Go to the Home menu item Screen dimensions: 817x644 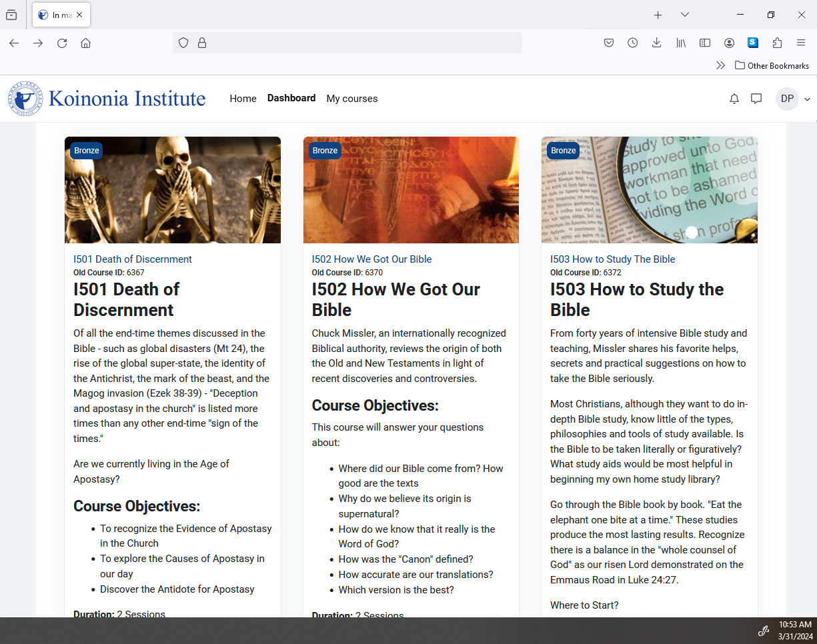243,99
